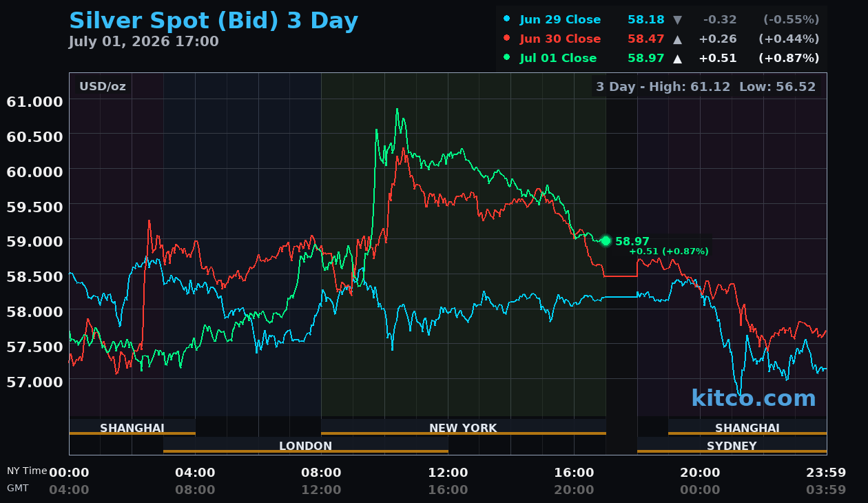Click the NEW YORK session bar
The width and height of the screenshot is (868, 503).
[463, 427]
